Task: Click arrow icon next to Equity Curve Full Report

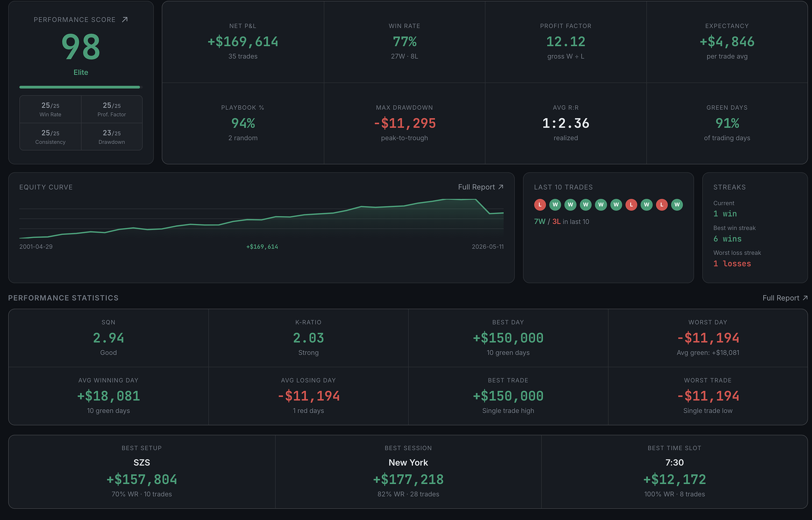Action: tap(501, 187)
